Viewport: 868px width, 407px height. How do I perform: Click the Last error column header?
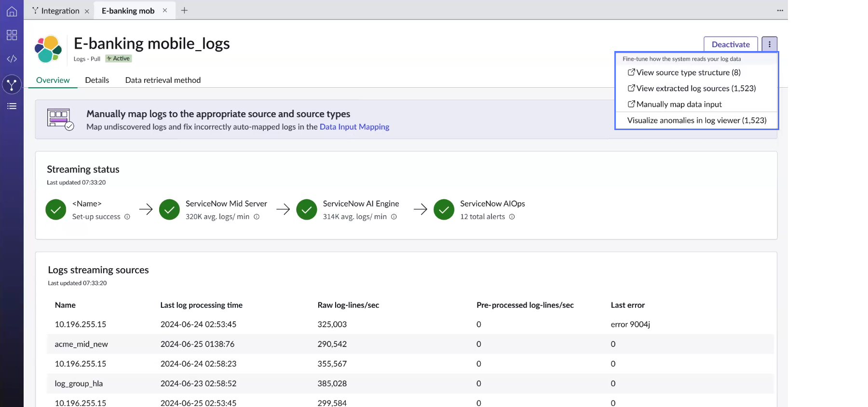[x=628, y=305]
